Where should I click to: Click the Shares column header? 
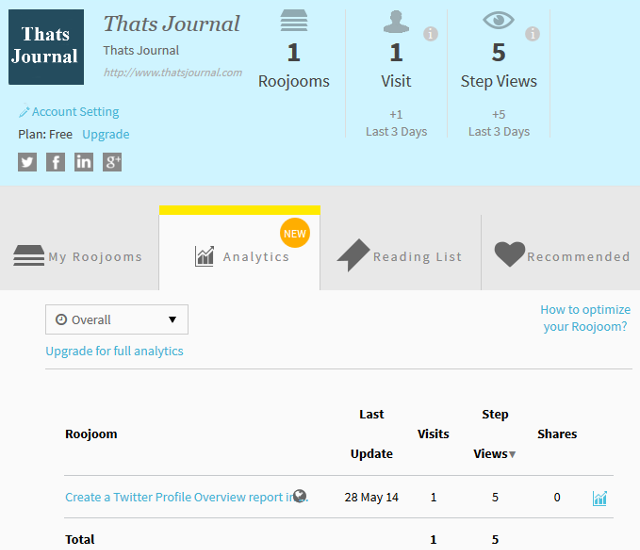(557, 434)
